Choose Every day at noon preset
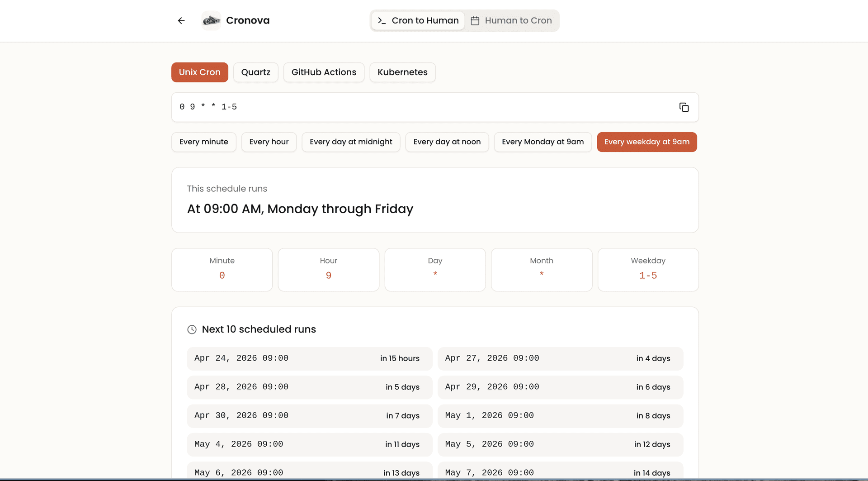 447,142
